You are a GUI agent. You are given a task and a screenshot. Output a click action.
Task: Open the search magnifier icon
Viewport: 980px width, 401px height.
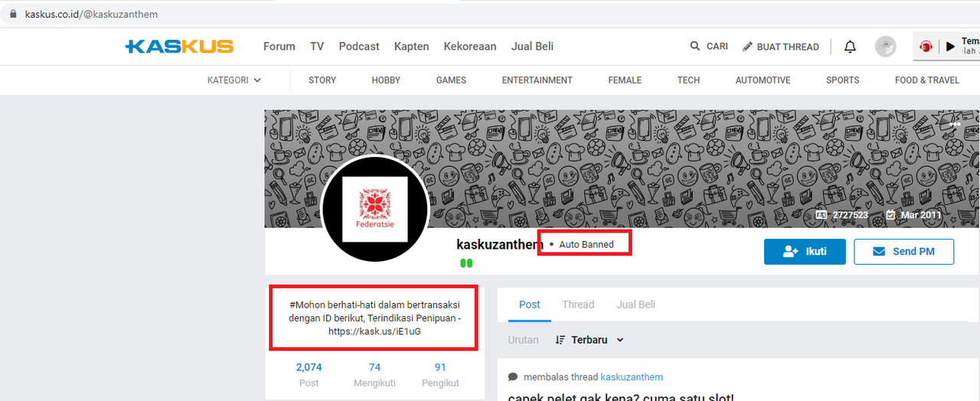pos(695,46)
